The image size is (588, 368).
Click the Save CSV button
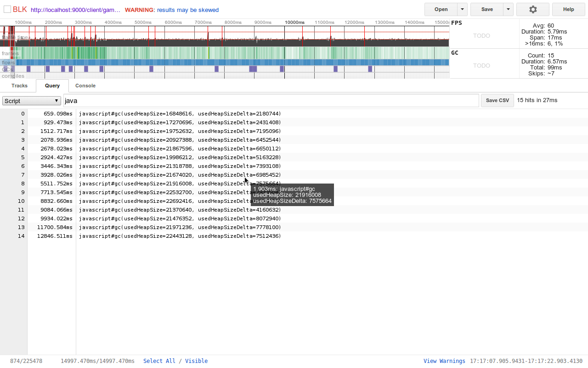tap(498, 100)
